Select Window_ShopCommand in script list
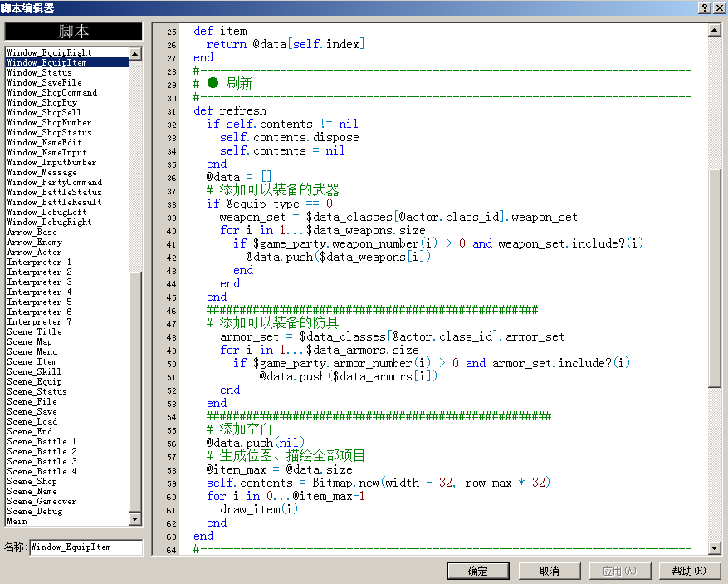Image resolution: width=728 pixels, height=584 pixels. [67, 92]
